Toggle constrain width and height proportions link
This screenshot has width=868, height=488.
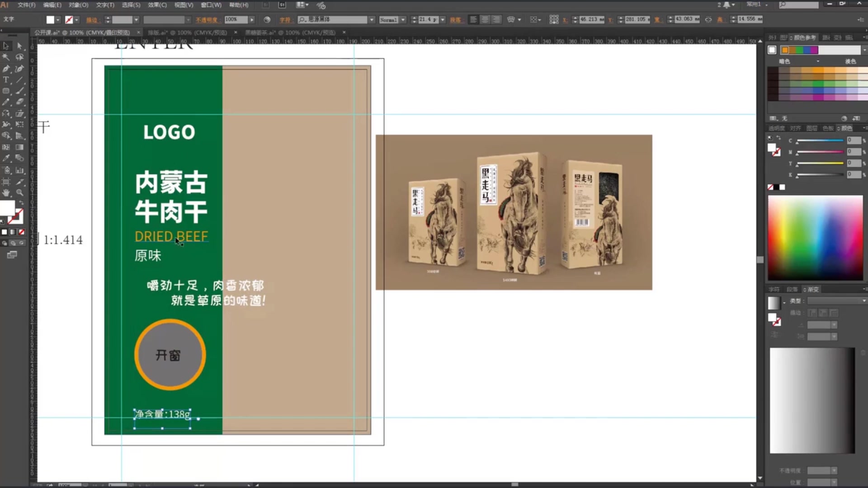(x=708, y=19)
